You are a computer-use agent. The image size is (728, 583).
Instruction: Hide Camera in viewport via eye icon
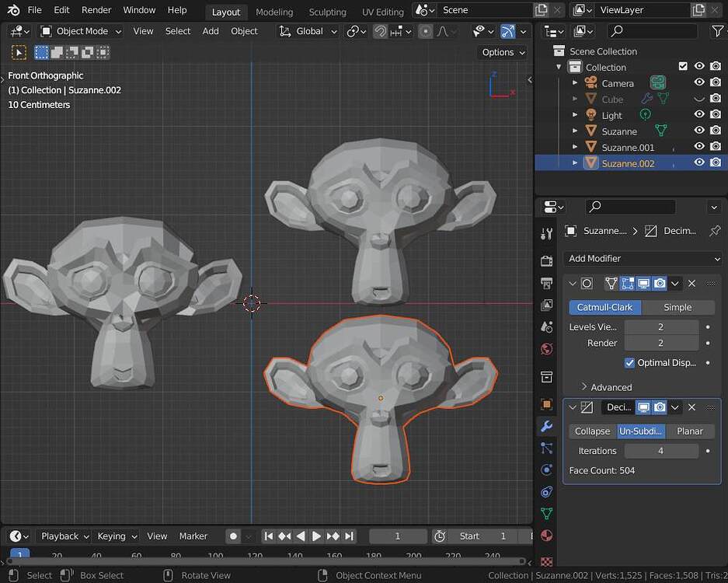[699, 82]
